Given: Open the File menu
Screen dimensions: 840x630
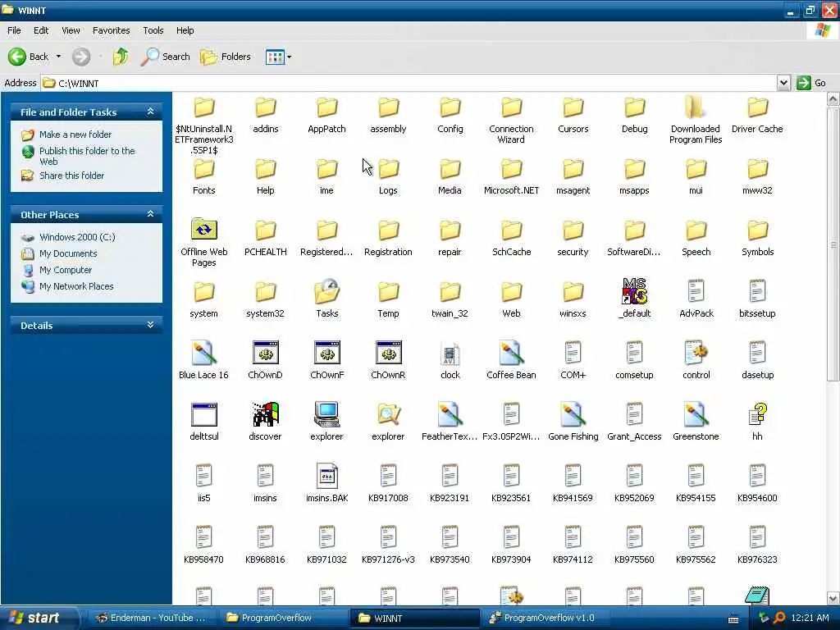Looking at the screenshot, I should [x=14, y=30].
